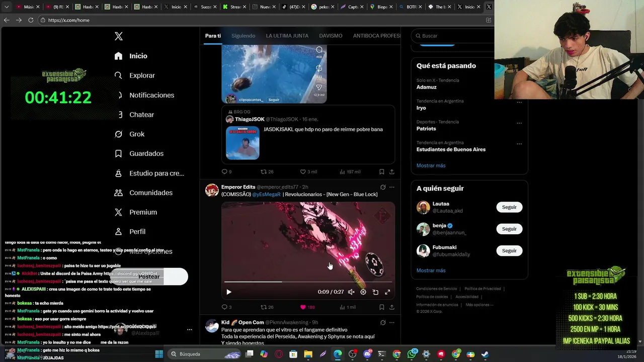Open the @yEsMegaR mention link
Viewport: 644px width, 362px height.
pyautogui.click(x=266, y=194)
